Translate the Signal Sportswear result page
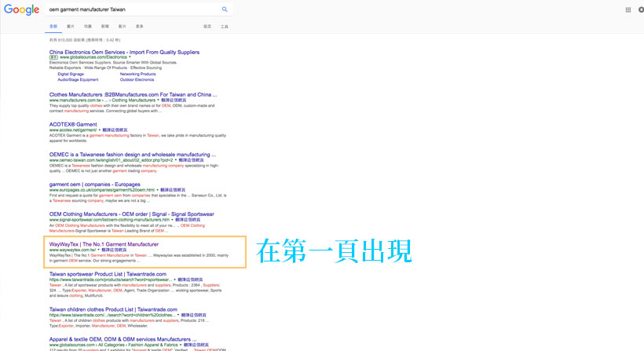Viewport: 644px width, 351px height. (x=188, y=220)
